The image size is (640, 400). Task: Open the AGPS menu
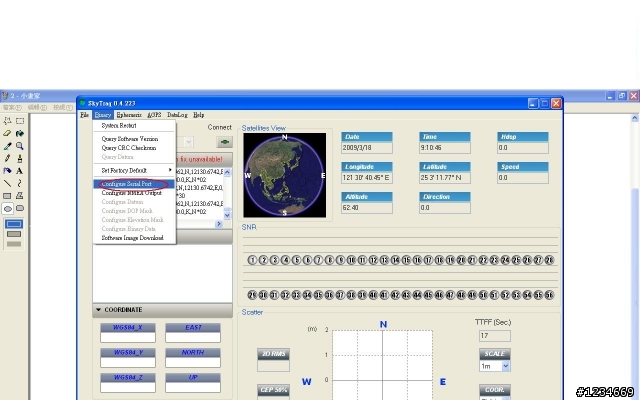point(154,115)
